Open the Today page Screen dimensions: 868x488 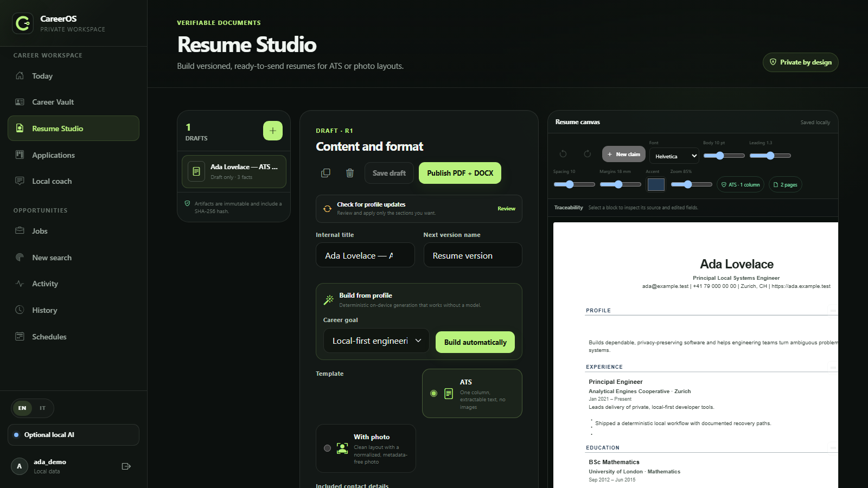(73, 76)
